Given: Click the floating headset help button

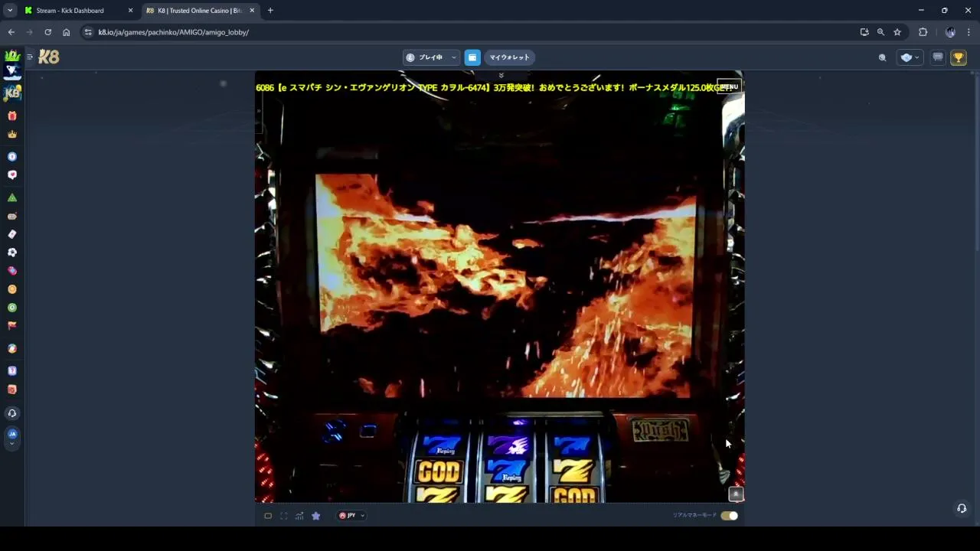Looking at the screenshot, I should coord(962,508).
